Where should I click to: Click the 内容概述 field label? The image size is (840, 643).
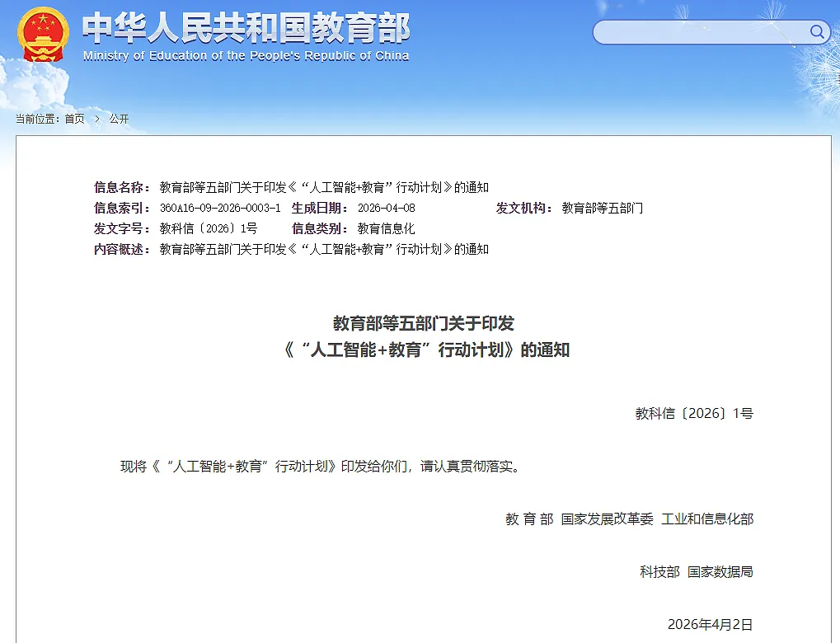coord(122,249)
